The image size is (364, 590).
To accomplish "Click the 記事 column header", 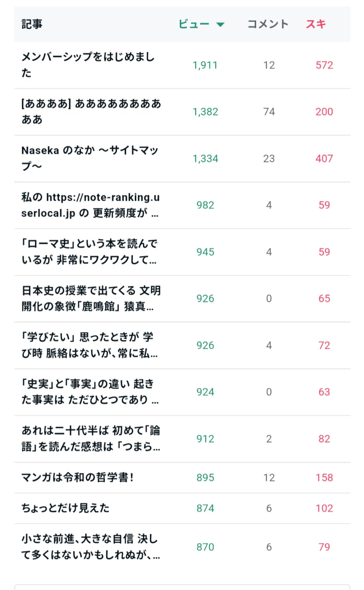I will click(x=32, y=24).
